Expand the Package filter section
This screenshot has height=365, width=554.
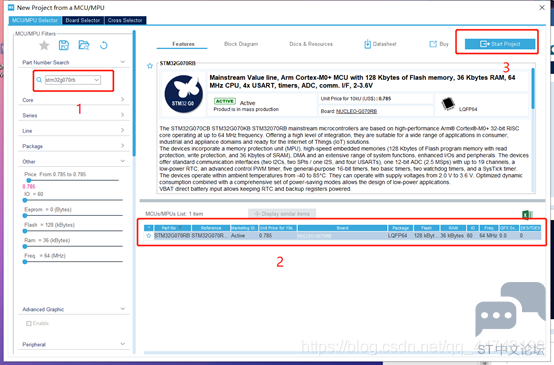click(123, 146)
